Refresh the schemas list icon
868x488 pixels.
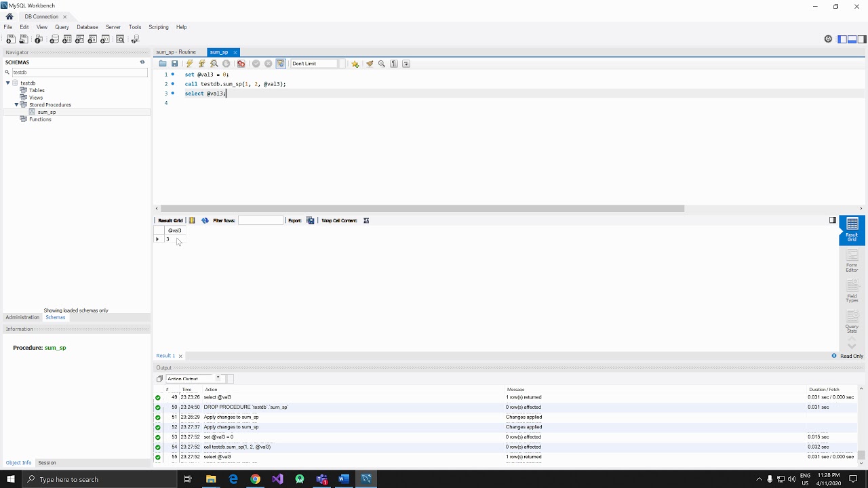(142, 62)
